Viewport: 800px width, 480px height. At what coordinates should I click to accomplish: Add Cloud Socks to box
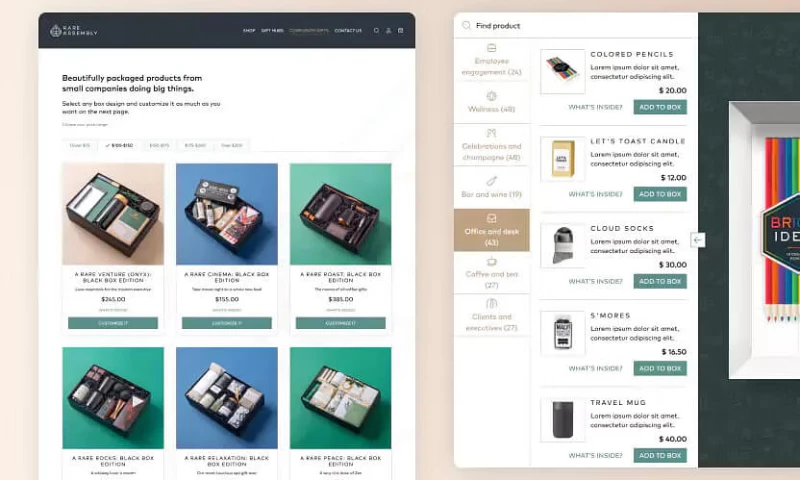660,281
